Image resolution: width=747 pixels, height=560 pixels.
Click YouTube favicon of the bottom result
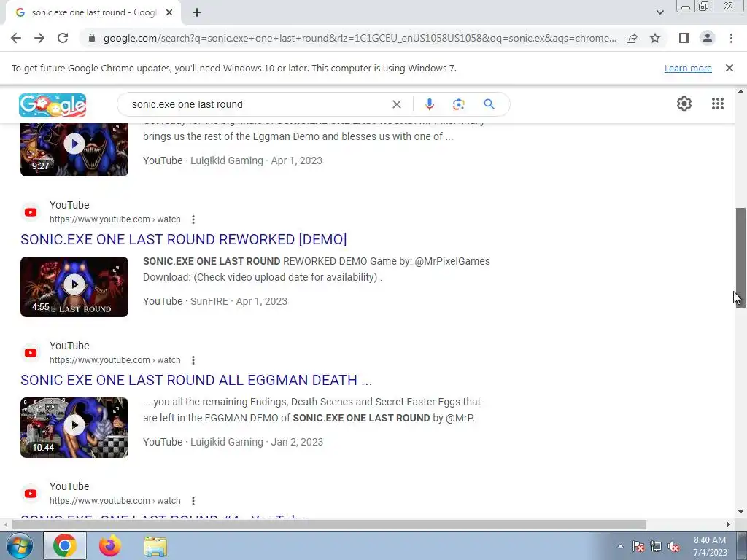[x=31, y=494]
